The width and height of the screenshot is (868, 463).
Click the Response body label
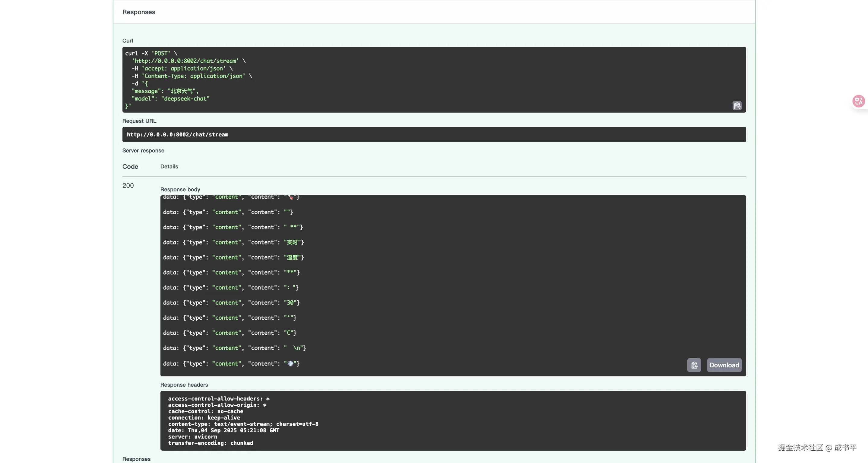(180, 190)
